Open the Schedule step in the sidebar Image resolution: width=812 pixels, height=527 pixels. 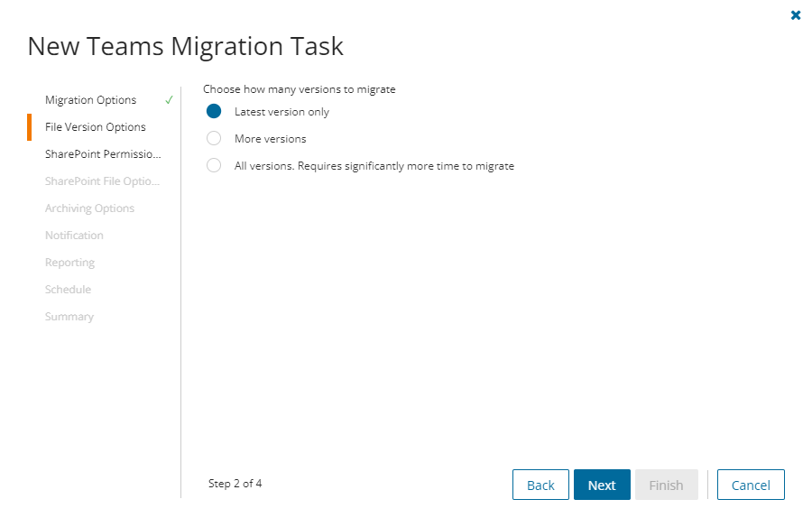pyautogui.click(x=68, y=290)
